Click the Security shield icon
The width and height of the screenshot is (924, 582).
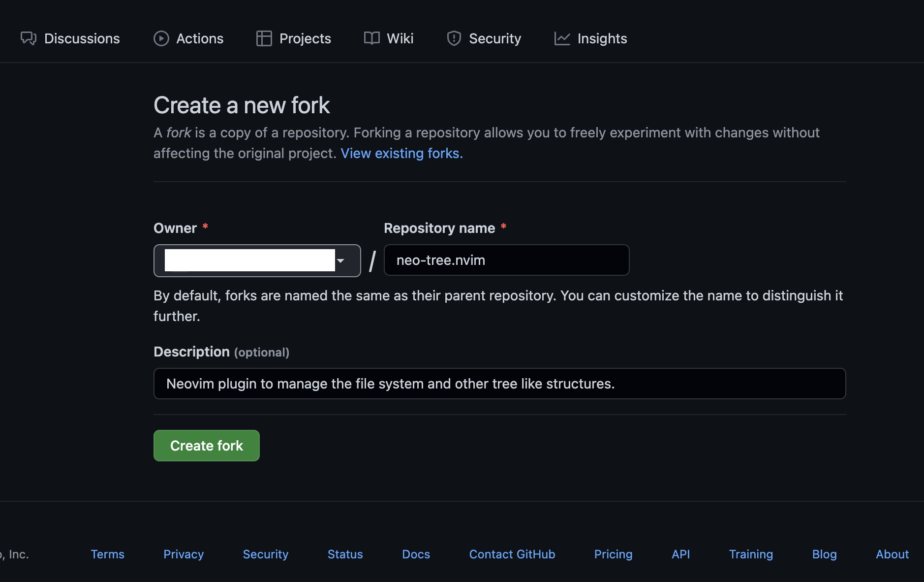[x=454, y=38]
